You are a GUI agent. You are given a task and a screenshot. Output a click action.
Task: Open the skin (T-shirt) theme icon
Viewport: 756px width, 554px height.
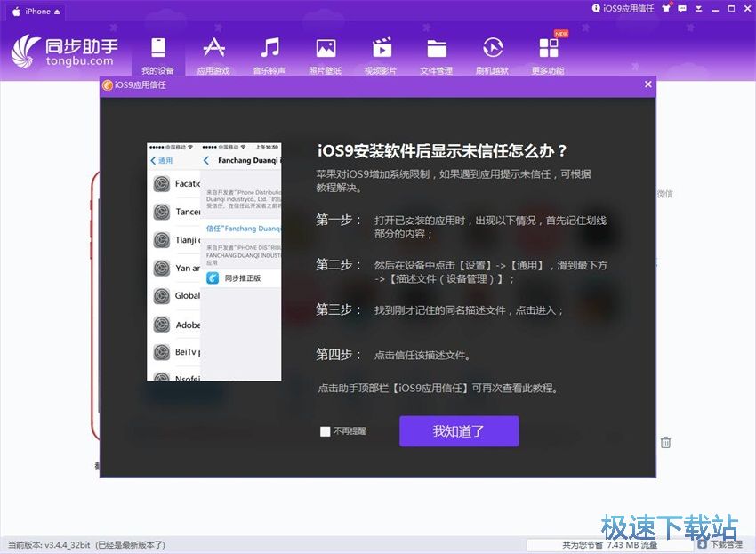click(666, 8)
